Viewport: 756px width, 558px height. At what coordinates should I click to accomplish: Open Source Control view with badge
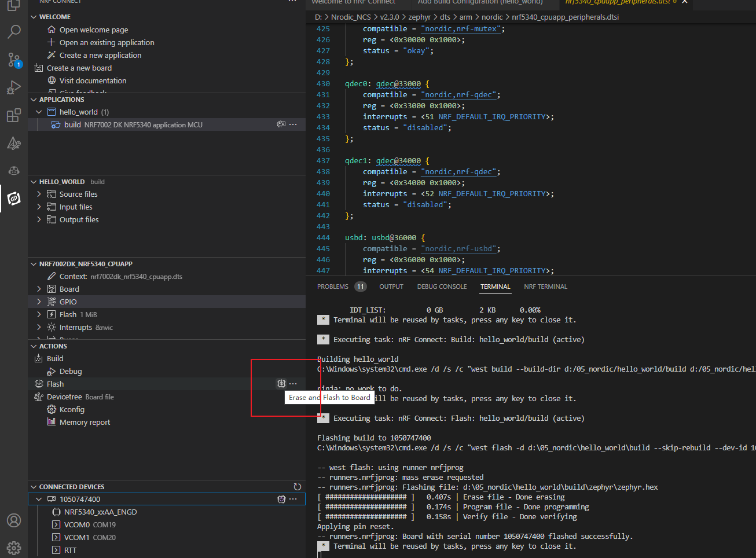[14, 60]
